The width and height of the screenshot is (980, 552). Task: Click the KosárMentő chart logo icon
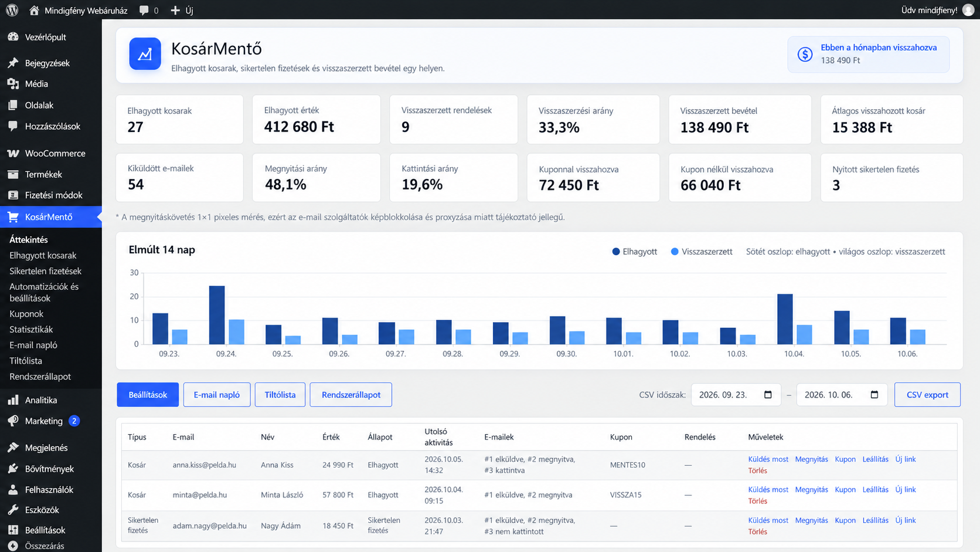click(x=145, y=54)
